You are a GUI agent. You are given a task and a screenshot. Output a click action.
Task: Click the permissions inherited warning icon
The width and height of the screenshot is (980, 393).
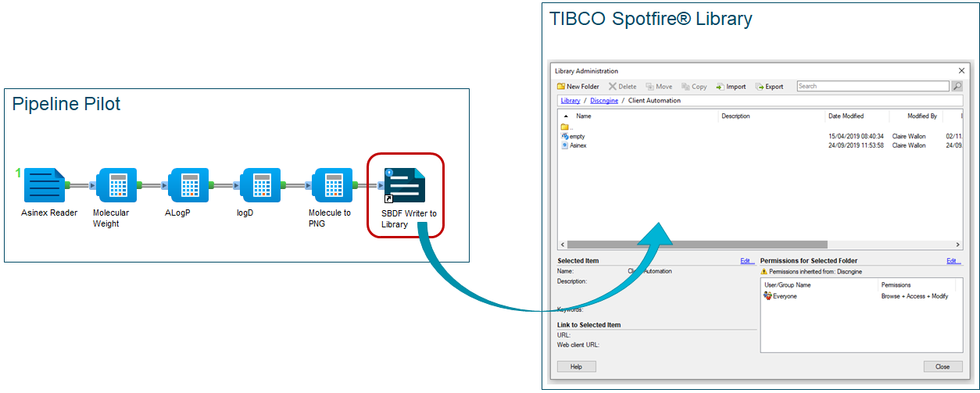[x=764, y=271]
